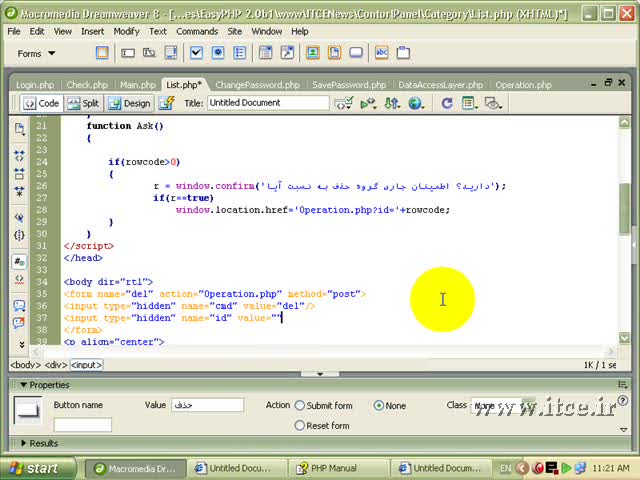The height and width of the screenshot is (480, 640).
Task: Open Properties panel options menu
Action: pos(622,384)
